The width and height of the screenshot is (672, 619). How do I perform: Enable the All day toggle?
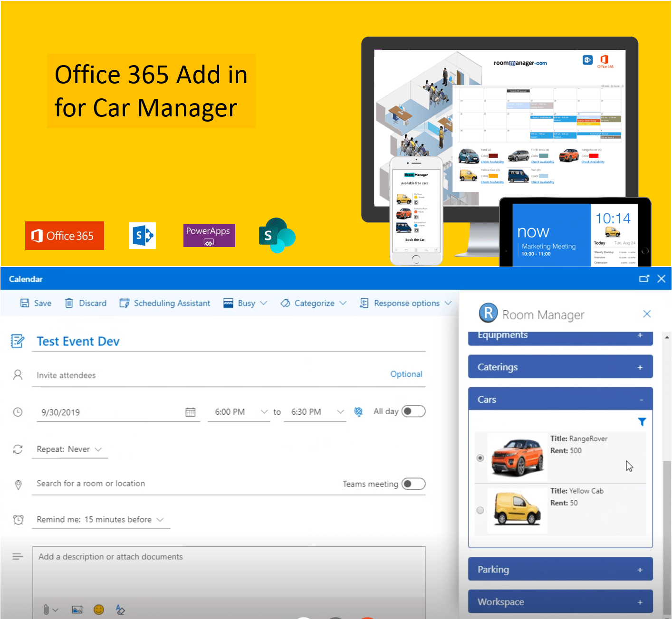point(413,411)
